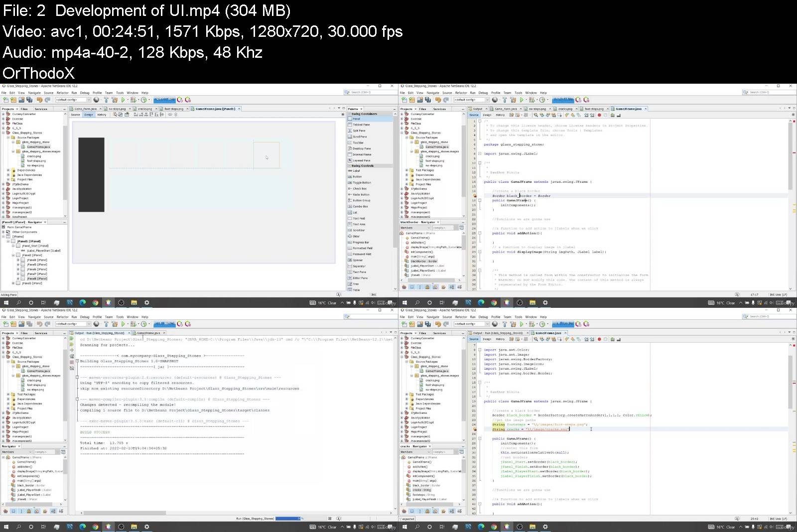Toggle Design view in top-right frame
This screenshot has width=797, height=532.
click(x=487, y=115)
